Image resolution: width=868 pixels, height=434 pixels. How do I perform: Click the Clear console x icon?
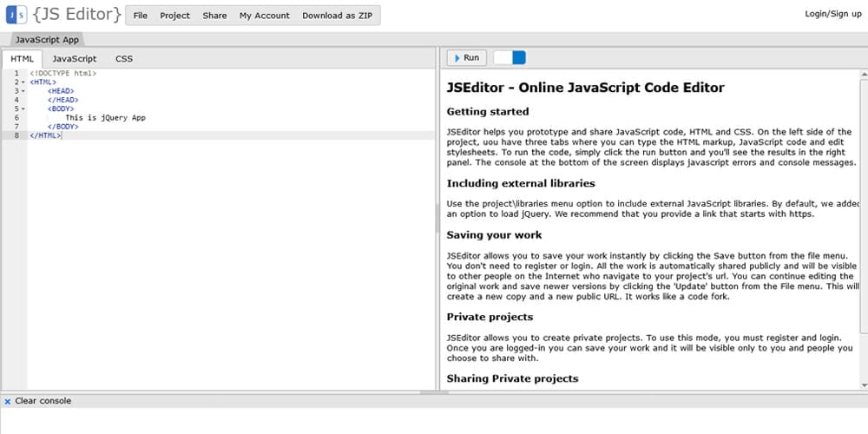click(x=8, y=401)
